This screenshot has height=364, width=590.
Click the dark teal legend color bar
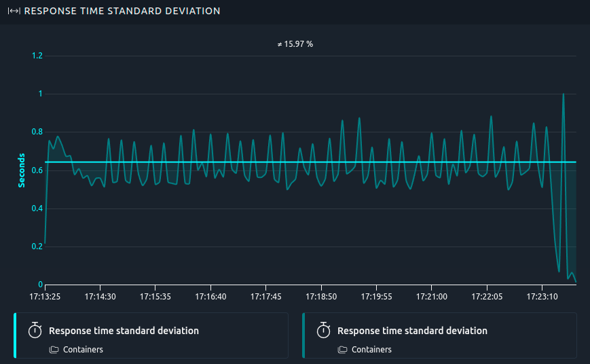click(303, 335)
